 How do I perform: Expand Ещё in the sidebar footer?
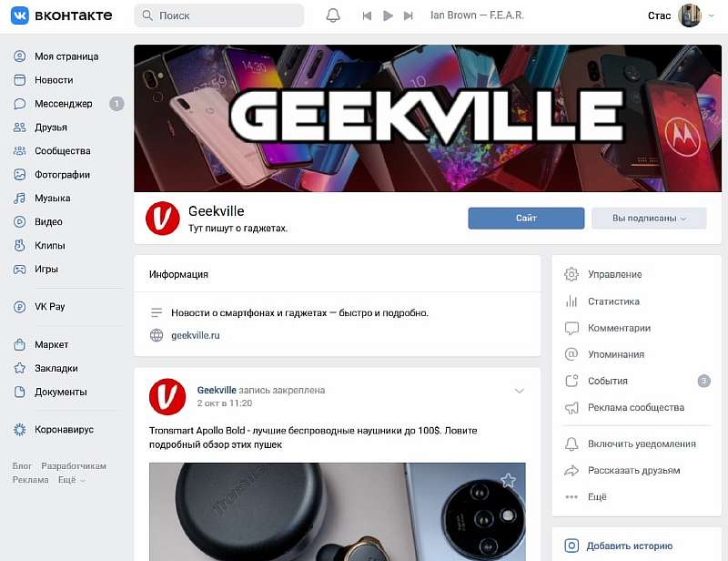(x=72, y=480)
